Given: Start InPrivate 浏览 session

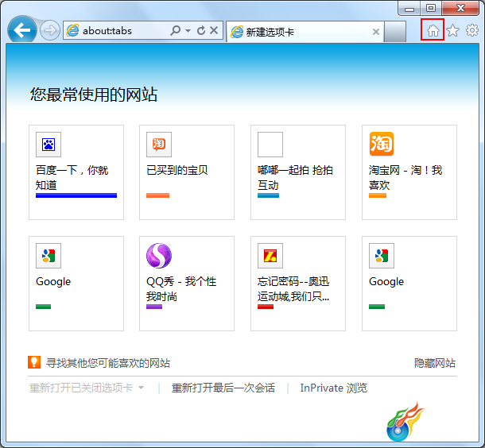Looking at the screenshot, I should (334, 388).
